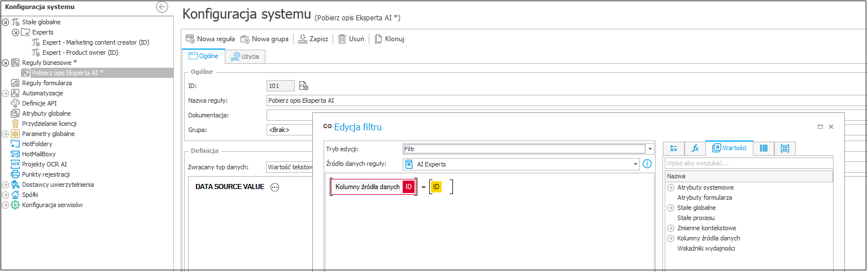The height and width of the screenshot is (272, 868).
Task: Click the info icon beside AI Experts
Action: [647, 164]
